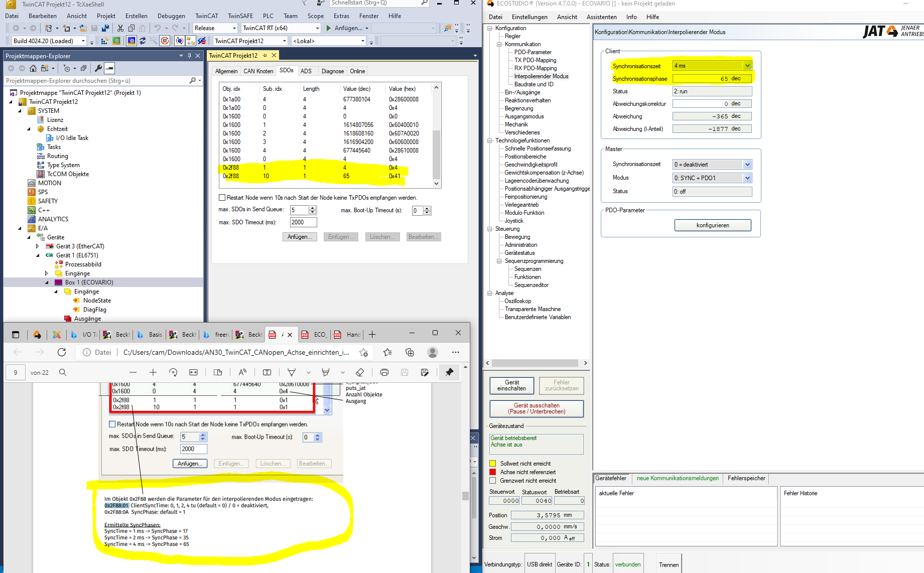The height and width of the screenshot is (573, 924).
Task: Click Anfügen... button below SDO list in TwinCAT
Action: click(300, 237)
